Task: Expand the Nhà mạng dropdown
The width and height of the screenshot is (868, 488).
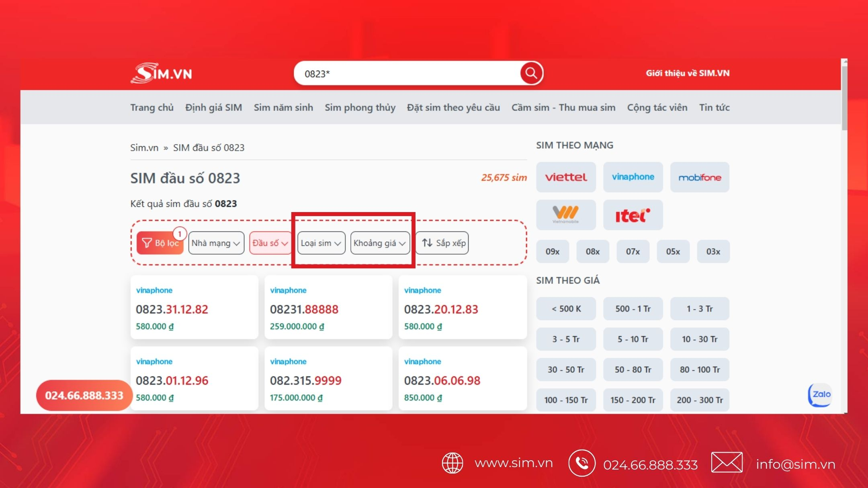Action: pos(216,243)
